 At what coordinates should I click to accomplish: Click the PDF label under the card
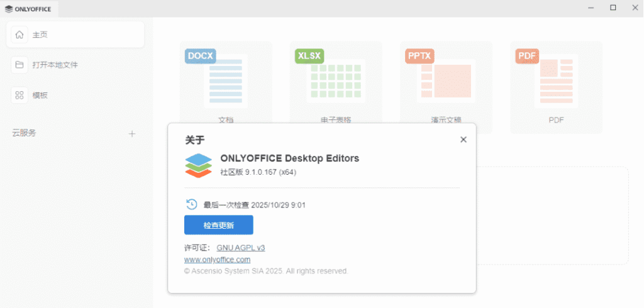click(x=556, y=120)
